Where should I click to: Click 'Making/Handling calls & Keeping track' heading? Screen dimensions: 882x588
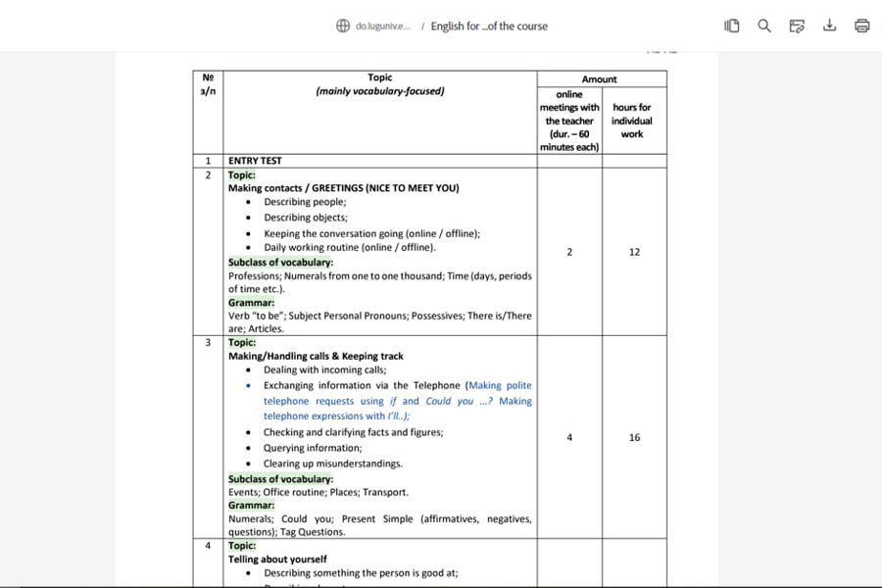[x=316, y=357]
